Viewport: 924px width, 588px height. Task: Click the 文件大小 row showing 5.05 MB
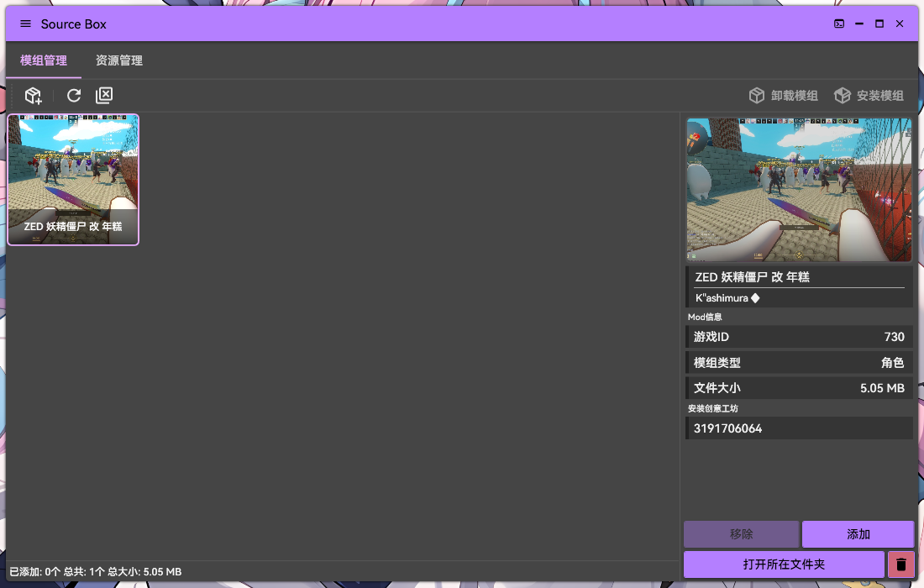[799, 388]
